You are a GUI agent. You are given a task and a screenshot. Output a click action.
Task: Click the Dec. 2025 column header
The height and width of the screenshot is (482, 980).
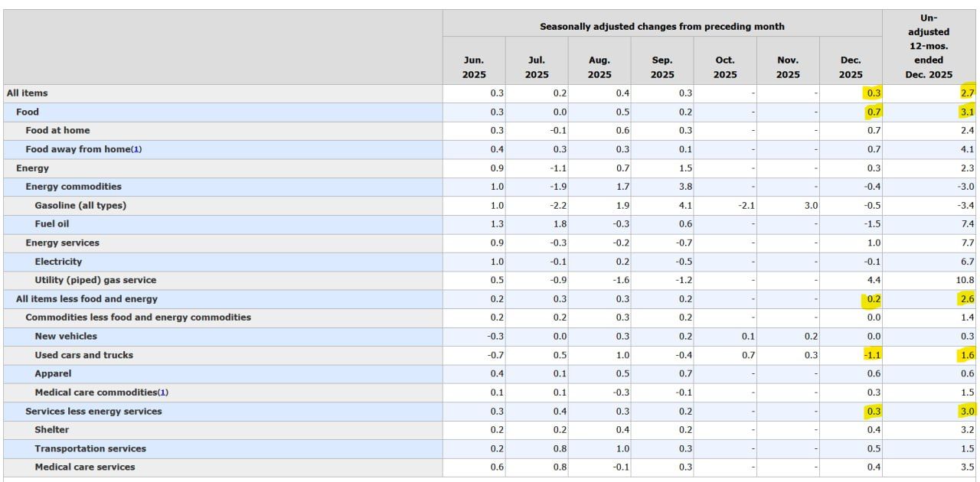(851, 67)
